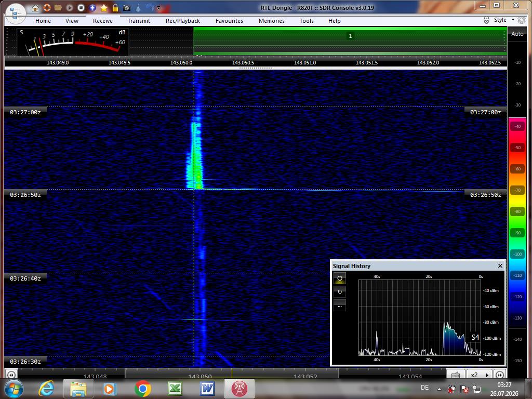Screen dimensions: 532x399
Task: Click the padlock lock icon
Action: 115,8
